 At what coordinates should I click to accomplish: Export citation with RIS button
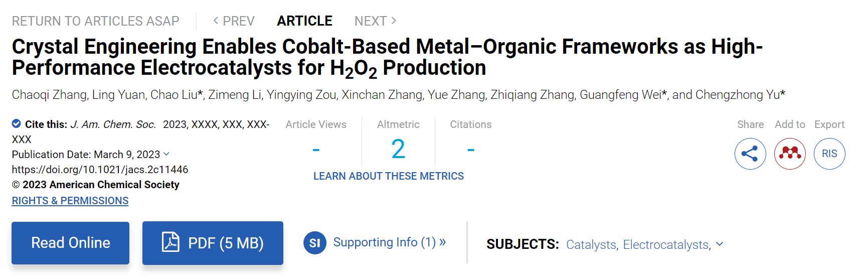[x=829, y=154]
